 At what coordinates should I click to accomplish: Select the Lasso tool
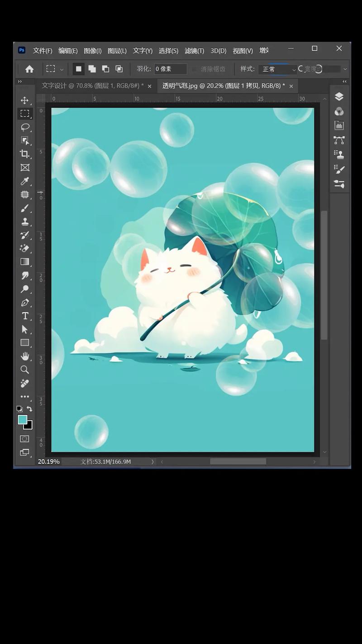coord(25,127)
